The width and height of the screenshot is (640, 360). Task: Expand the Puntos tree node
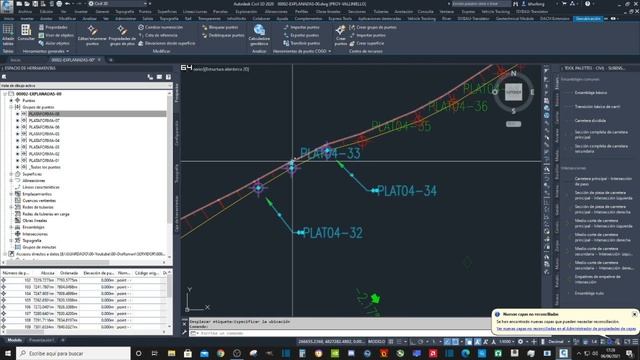(11, 100)
